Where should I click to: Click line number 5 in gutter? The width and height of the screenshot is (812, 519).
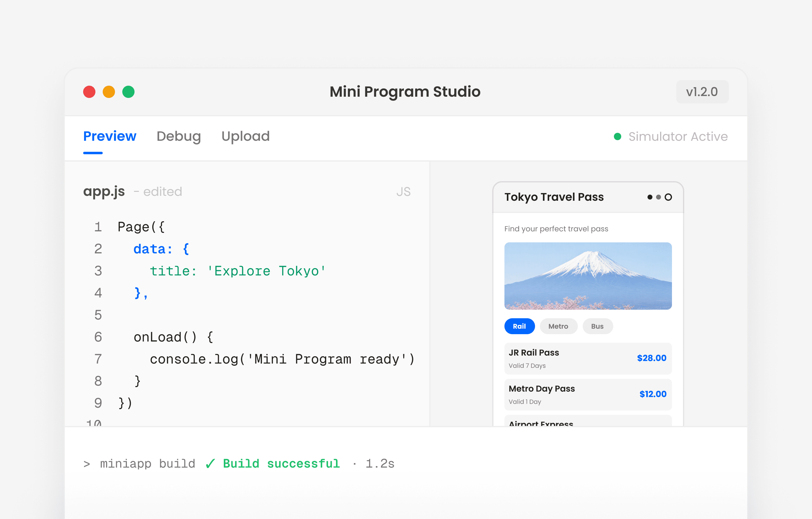click(x=98, y=315)
